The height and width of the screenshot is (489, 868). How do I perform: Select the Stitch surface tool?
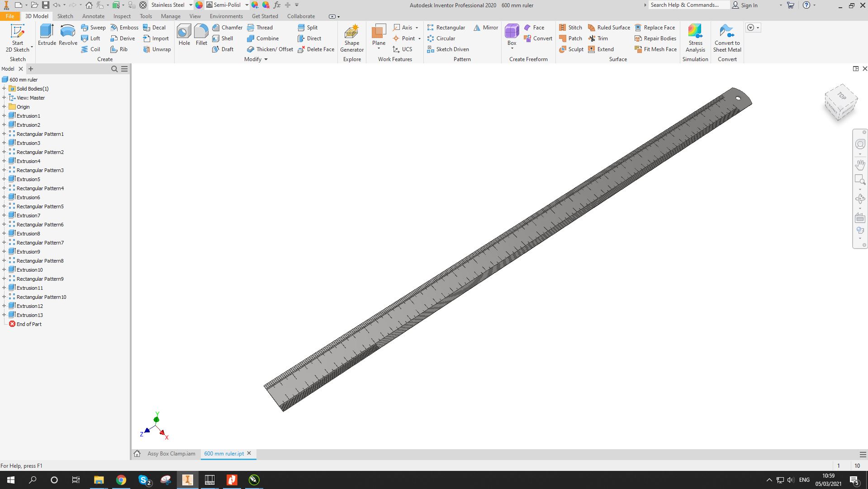coord(570,28)
